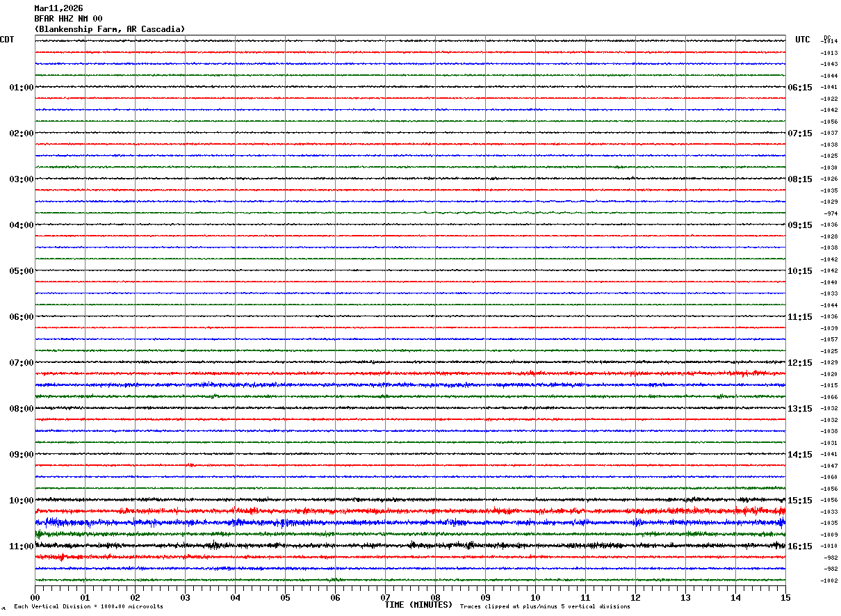Select the DC offset value -1028
841x616 pixels.
pos(829,236)
